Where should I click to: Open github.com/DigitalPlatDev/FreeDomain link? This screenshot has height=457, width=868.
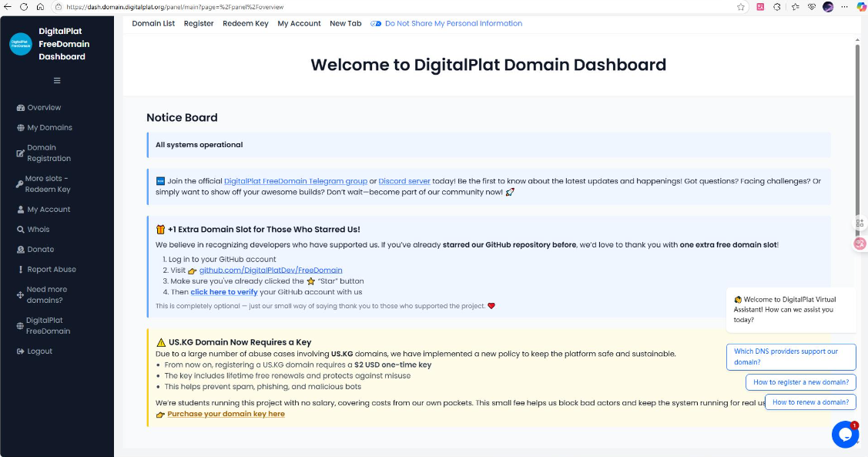coord(270,271)
